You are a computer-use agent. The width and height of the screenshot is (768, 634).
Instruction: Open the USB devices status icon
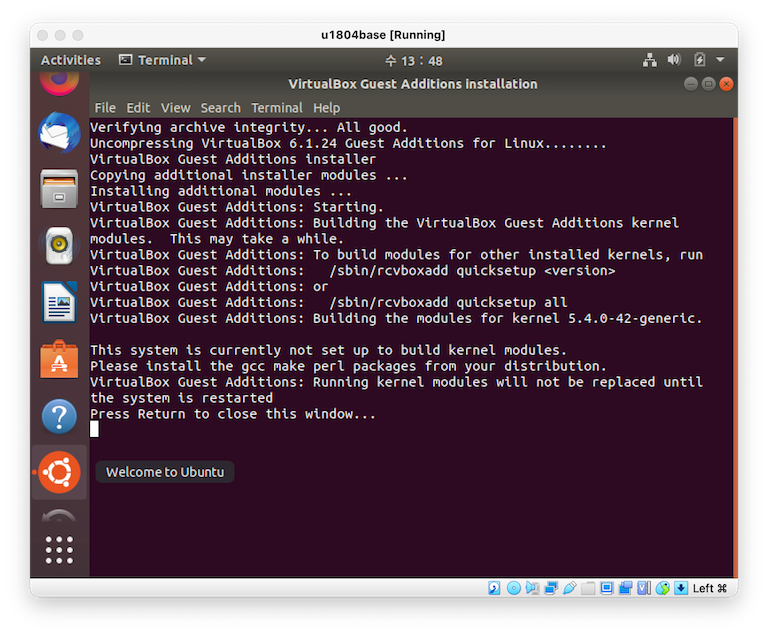(x=570, y=588)
